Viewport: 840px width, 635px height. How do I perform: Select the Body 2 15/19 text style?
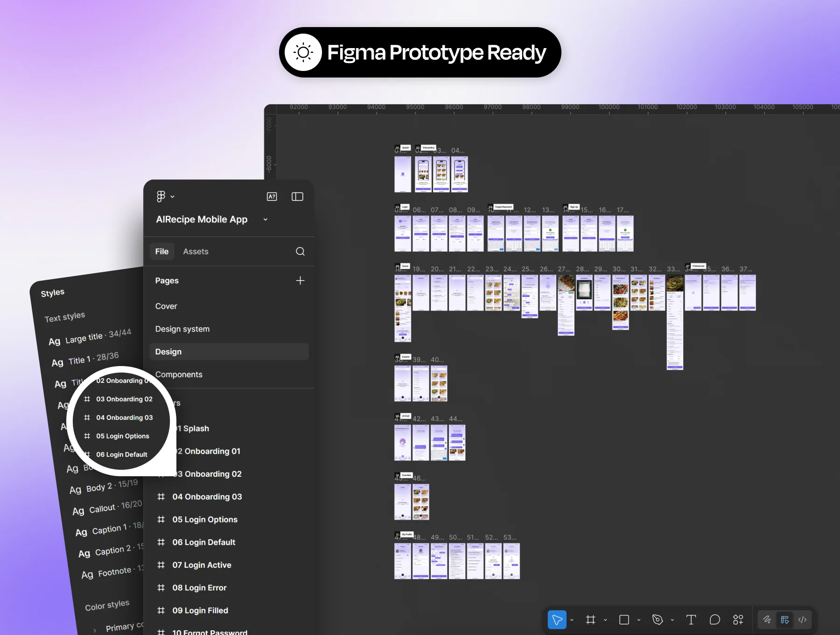pos(104,487)
